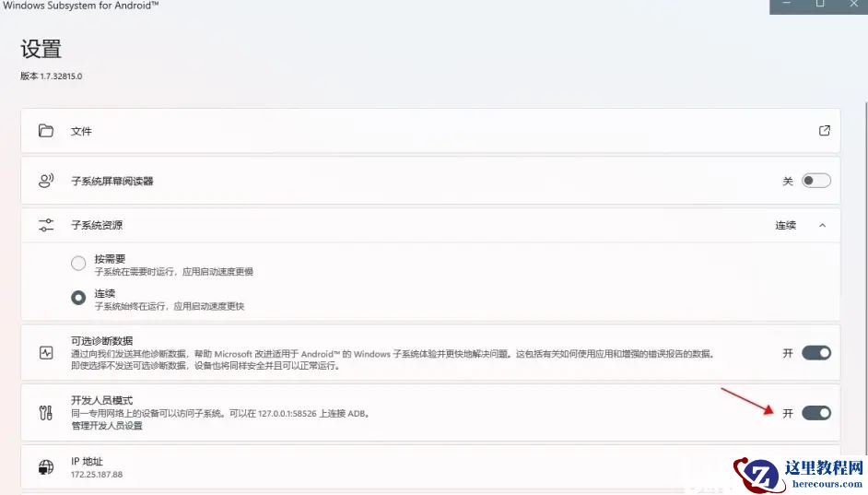Screen dimensions: 868x495
Task: Click the description 子系统始终在运行，应用启动速度更快
Action: point(170,306)
